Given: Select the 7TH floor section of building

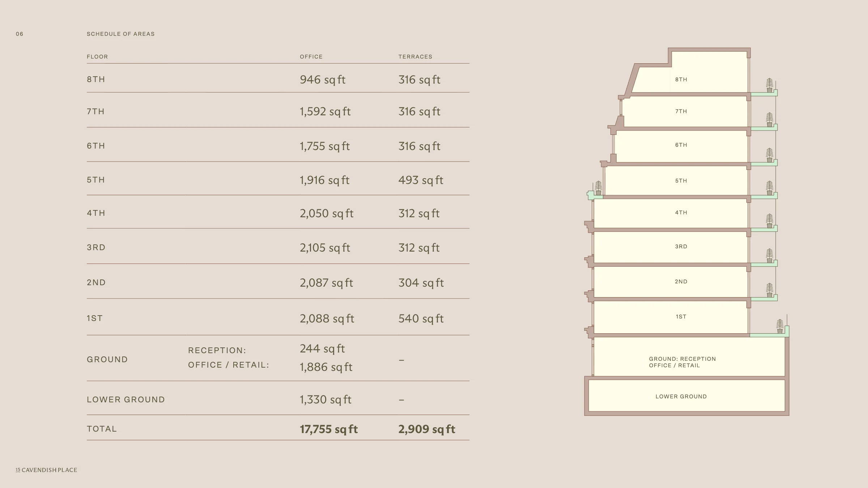Looking at the screenshot, I should point(681,111).
